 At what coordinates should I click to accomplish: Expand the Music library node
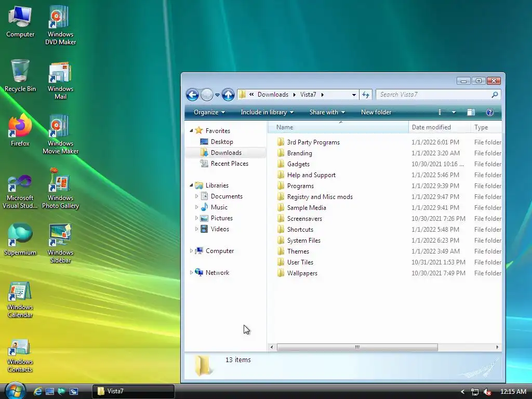tap(196, 207)
